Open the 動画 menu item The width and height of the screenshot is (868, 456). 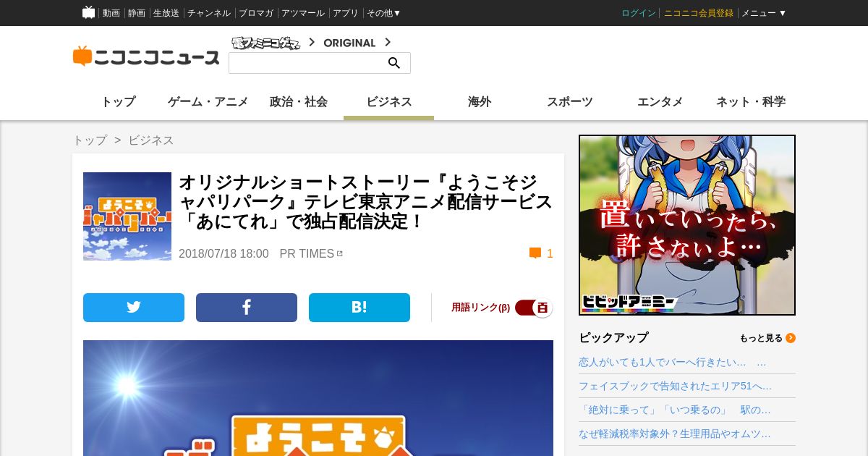click(x=111, y=13)
